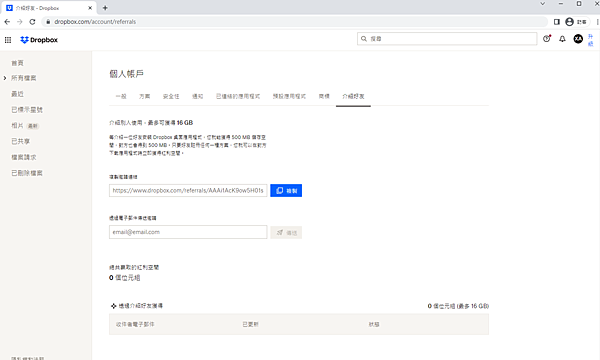600x360 pixels.
Task: Go forward in browser history
Action: coord(20,22)
